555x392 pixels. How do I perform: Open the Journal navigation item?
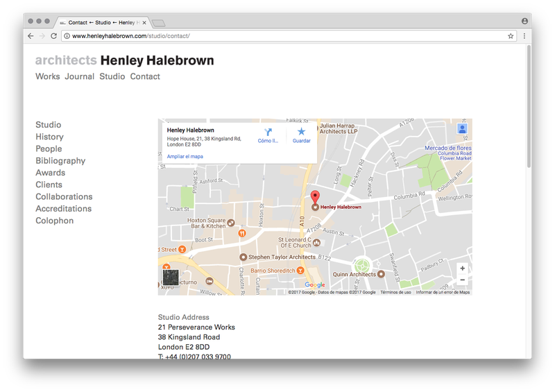pos(79,76)
